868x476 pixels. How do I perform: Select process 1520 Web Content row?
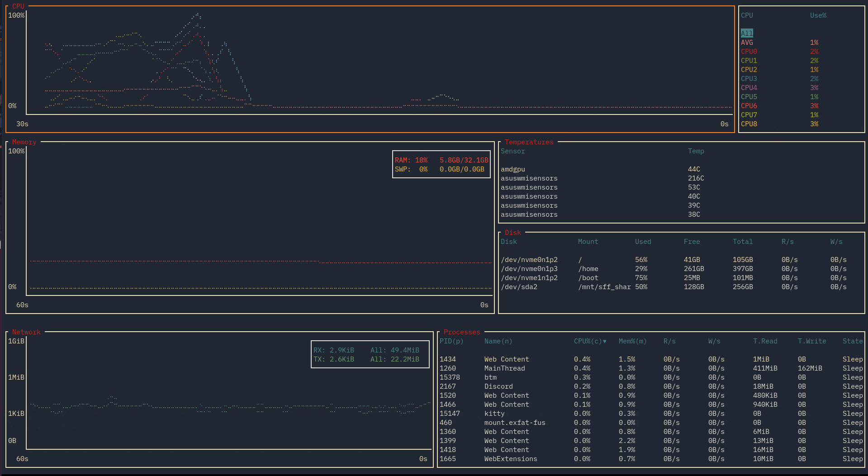pyautogui.click(x=651, y=395)
